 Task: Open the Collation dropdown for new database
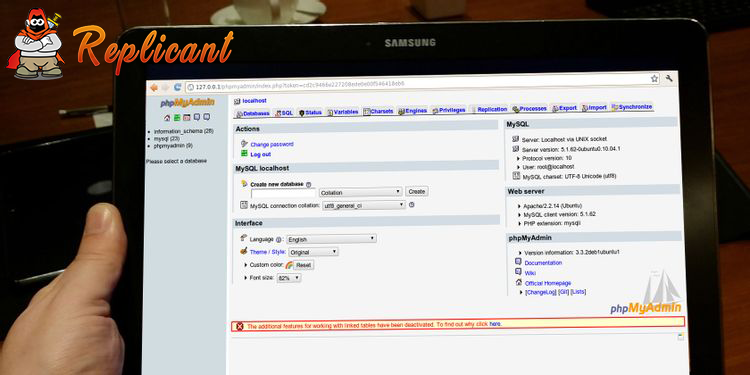pos(361,192)
